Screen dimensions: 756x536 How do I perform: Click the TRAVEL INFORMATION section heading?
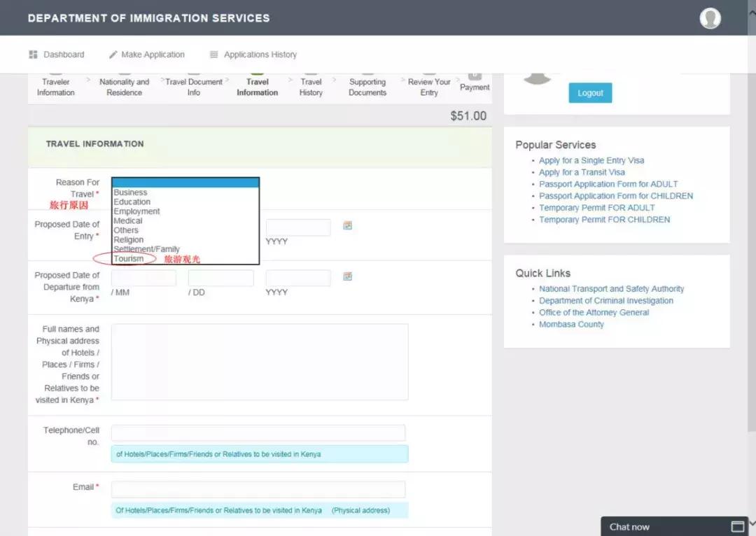(95, 143)
